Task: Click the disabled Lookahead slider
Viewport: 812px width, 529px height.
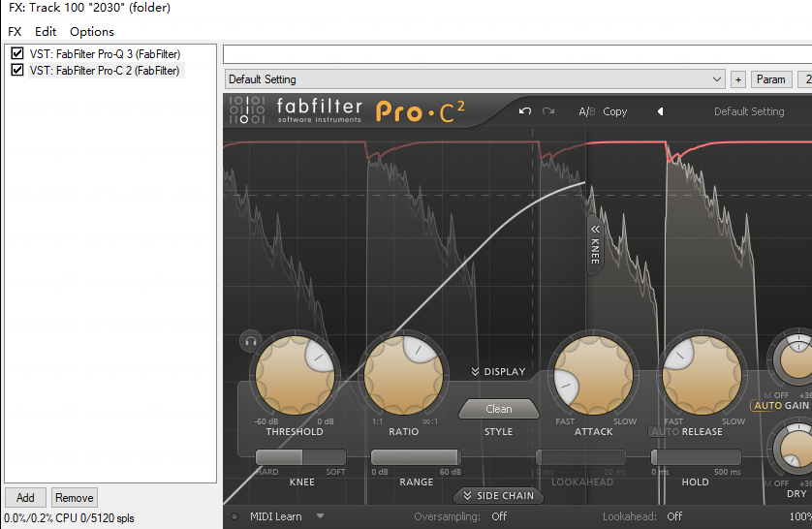Action: pyautogui.click(x=580, y=457)
